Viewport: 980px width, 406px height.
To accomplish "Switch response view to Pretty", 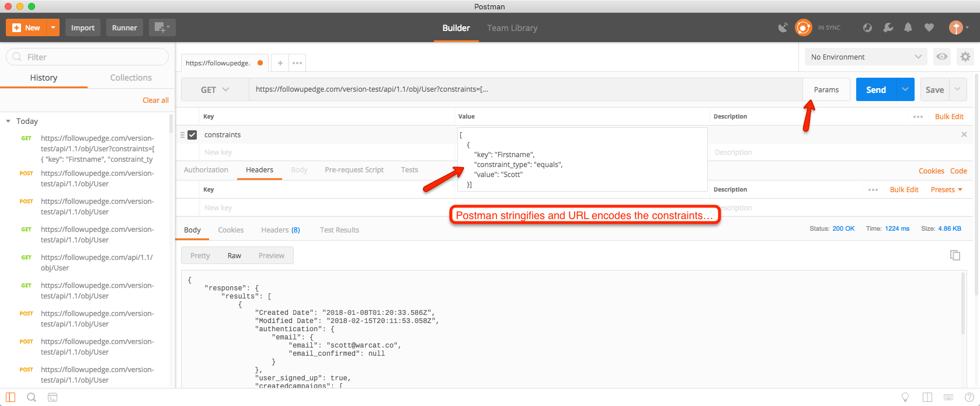I will pyautogui.click(x=200, y=255).
